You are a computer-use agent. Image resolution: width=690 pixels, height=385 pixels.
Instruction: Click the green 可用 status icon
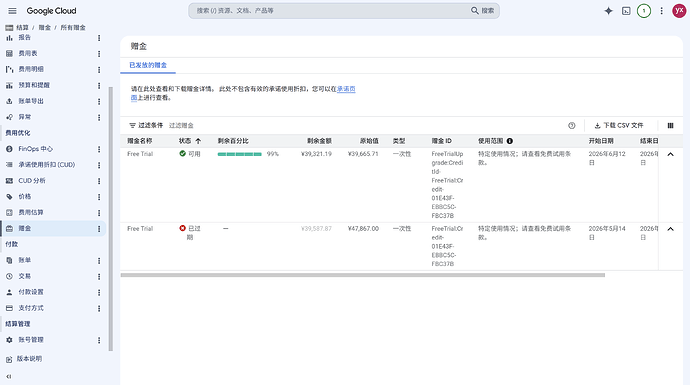point(182,154)
